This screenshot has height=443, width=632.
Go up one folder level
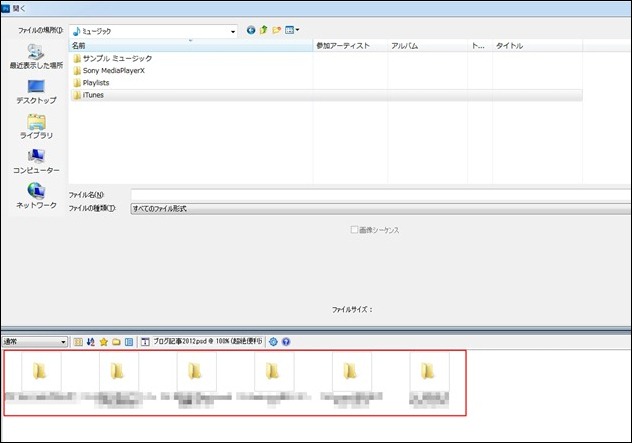point(263,31)
